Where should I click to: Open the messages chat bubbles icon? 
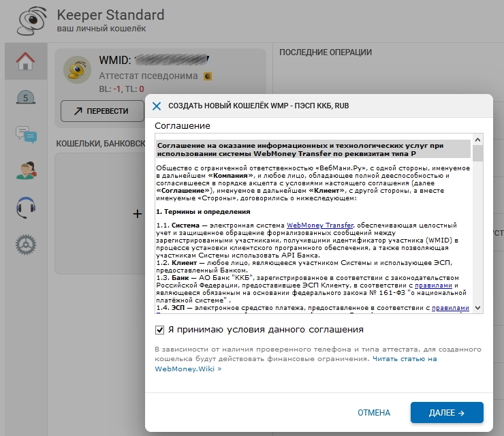click(26, 134)
